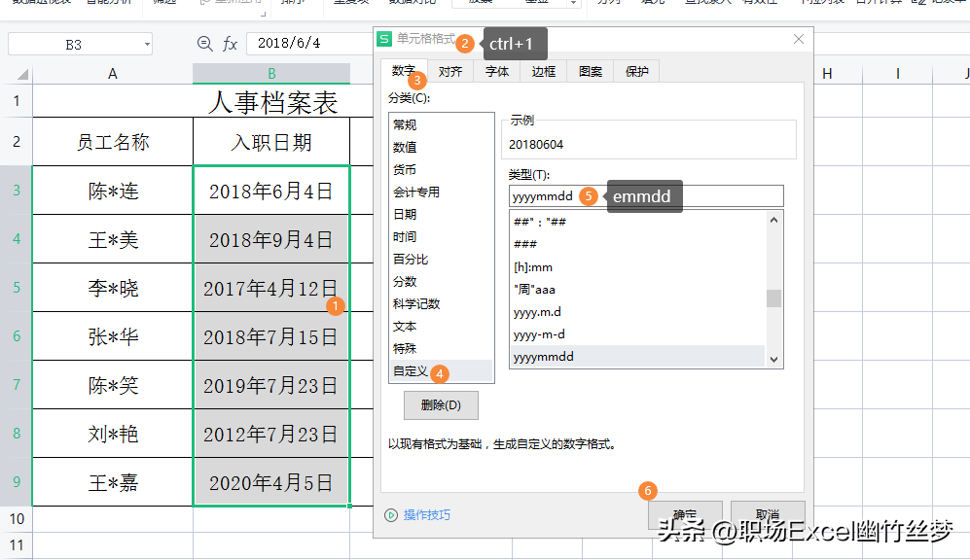Screen dimensions: 970x560
Task: Click the cell containing 张*华
Action: point(113,336)
